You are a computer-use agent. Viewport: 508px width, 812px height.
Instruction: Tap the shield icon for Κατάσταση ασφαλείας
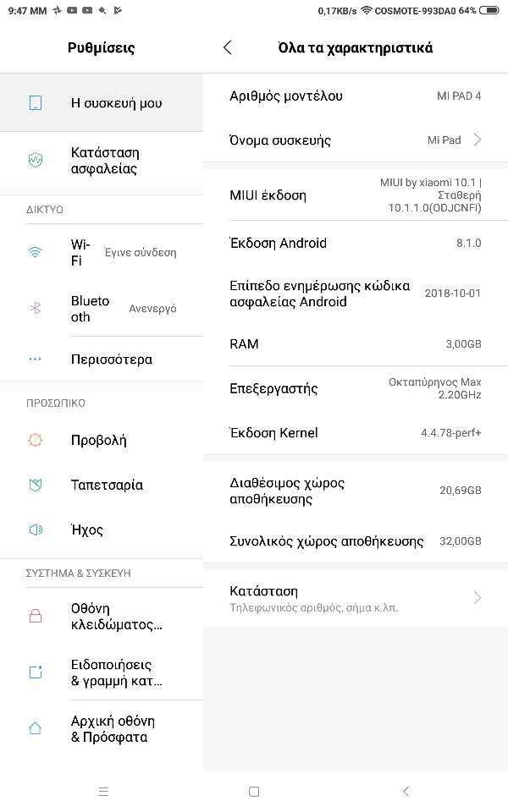(x=36, y=160)
